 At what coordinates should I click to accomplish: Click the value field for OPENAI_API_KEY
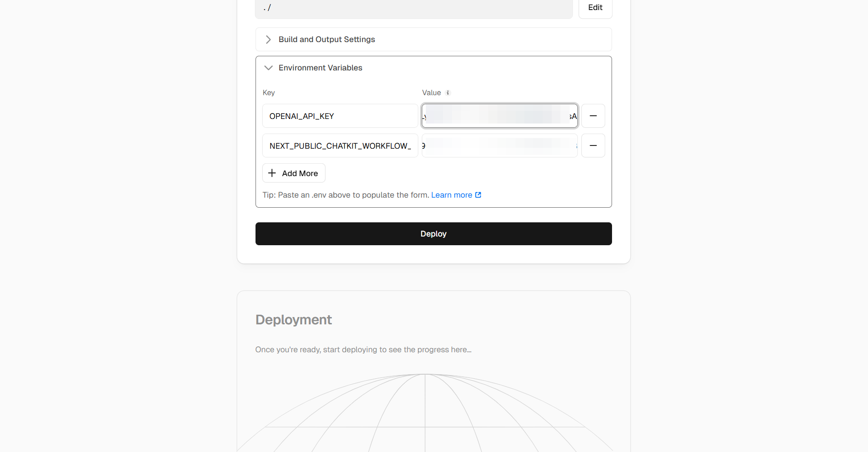499,116
